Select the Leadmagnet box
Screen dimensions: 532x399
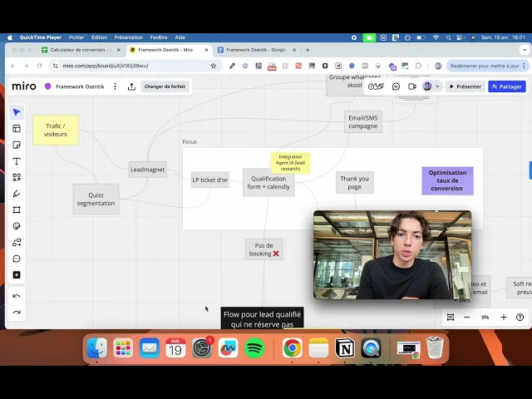(x=148, y=170)
